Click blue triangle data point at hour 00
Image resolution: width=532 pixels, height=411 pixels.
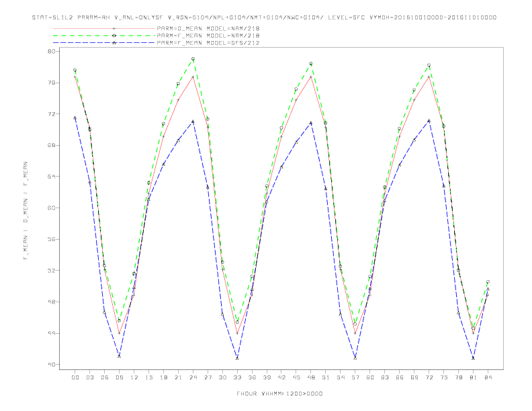75,118
